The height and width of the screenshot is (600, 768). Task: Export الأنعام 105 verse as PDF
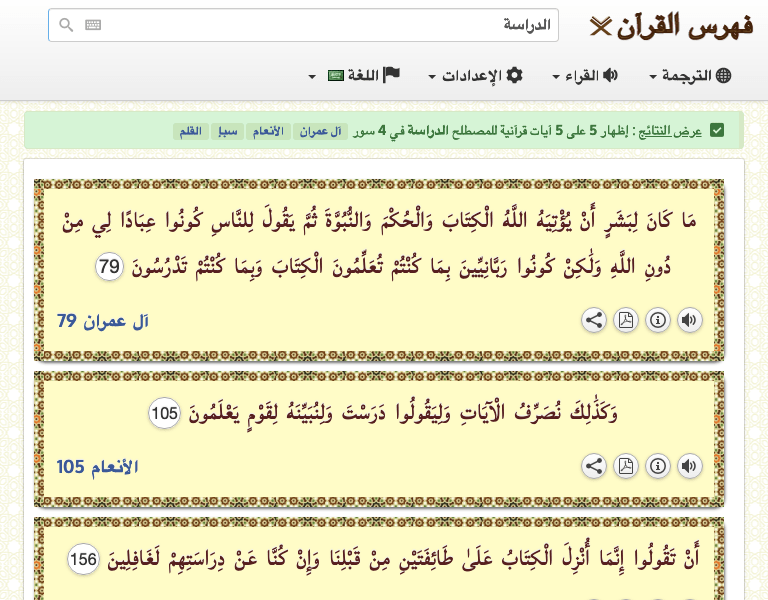coord(626,466)
